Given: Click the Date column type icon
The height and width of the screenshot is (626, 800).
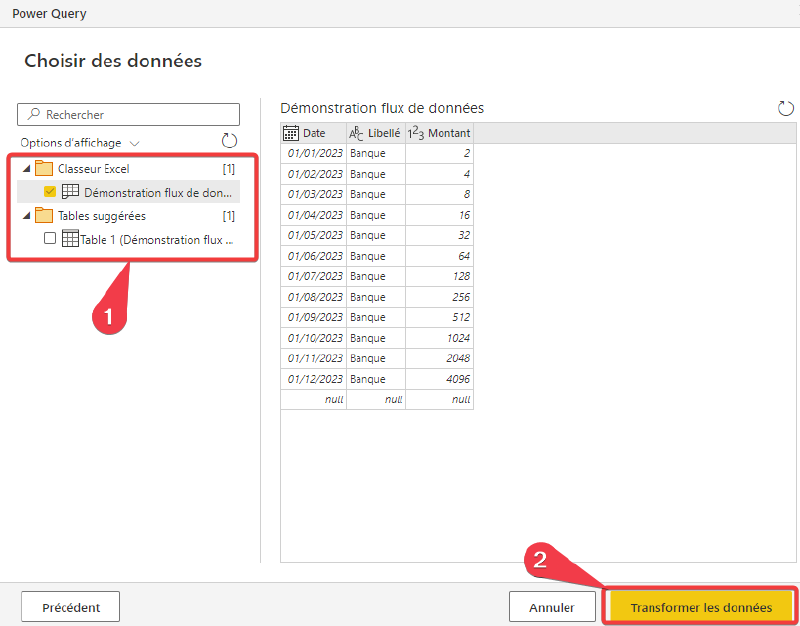Looking at the screenshot, I should [291, 133].
